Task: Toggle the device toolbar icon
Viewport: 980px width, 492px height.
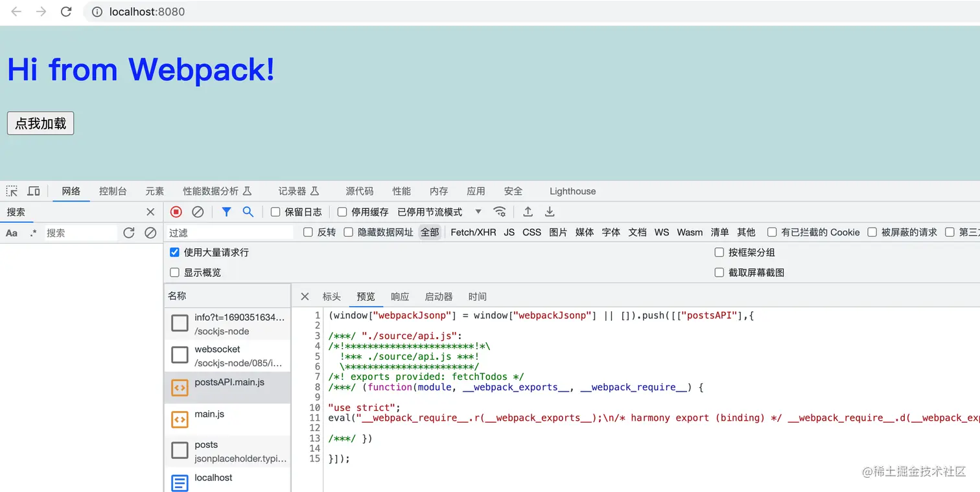Action: (34, 191)
